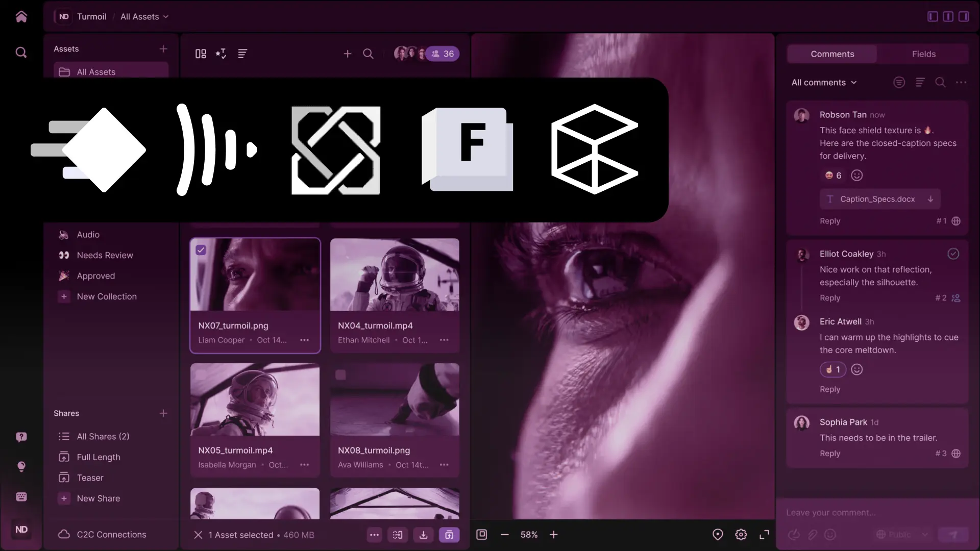Click the home icon in the sidebar
Image resolution: width=980 pixels, height=551 pixels.
coord(21,17)
